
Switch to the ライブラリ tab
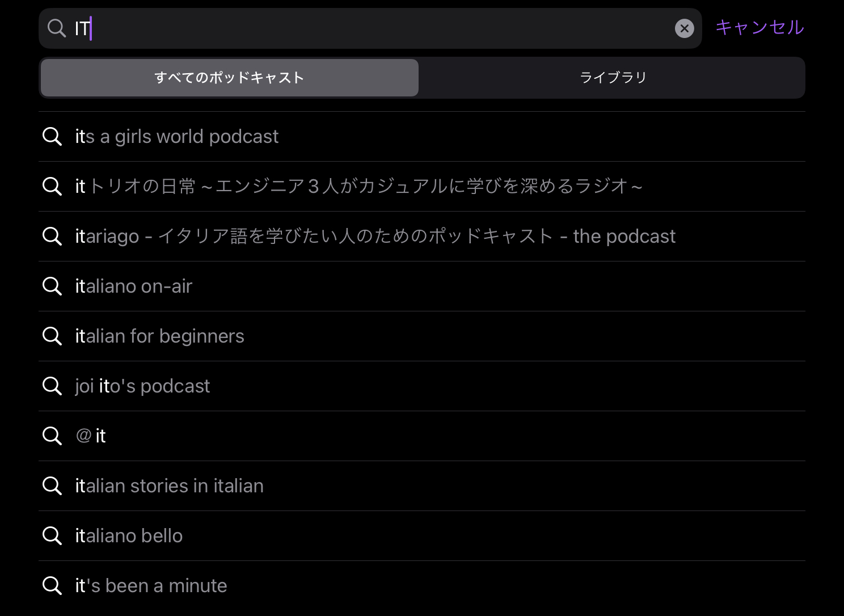[x=613, y=78]
